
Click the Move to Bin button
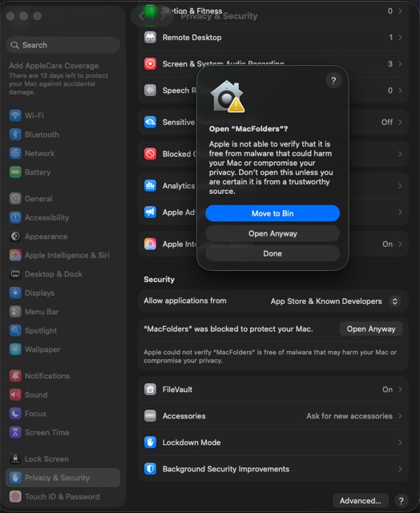273,213
